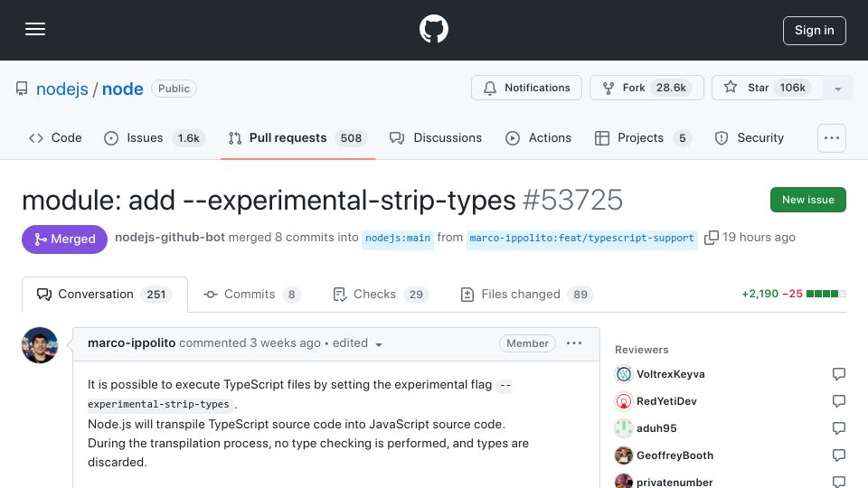Click the 19 hours ago timestamp

[x=759, y=238]
